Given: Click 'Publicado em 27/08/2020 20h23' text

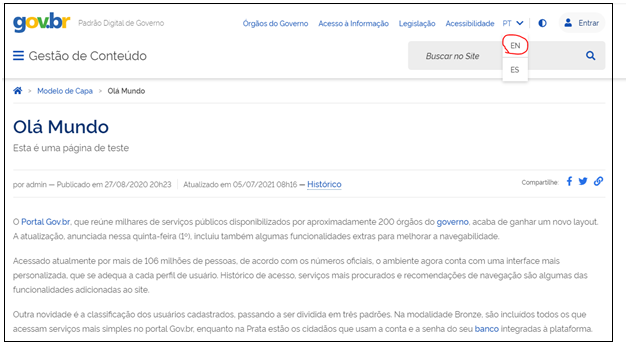Looking at the screenshot, I should (114, 185).
